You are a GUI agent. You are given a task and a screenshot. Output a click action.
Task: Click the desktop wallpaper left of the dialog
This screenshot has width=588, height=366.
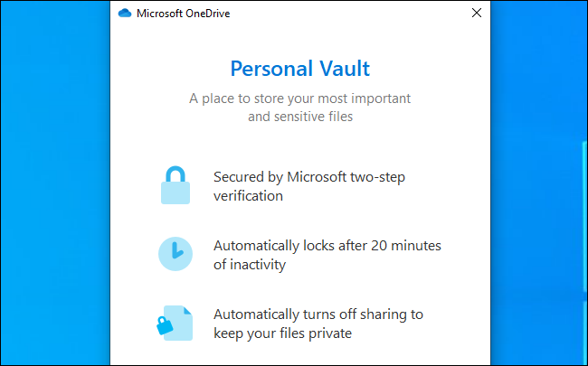point(54,181)
